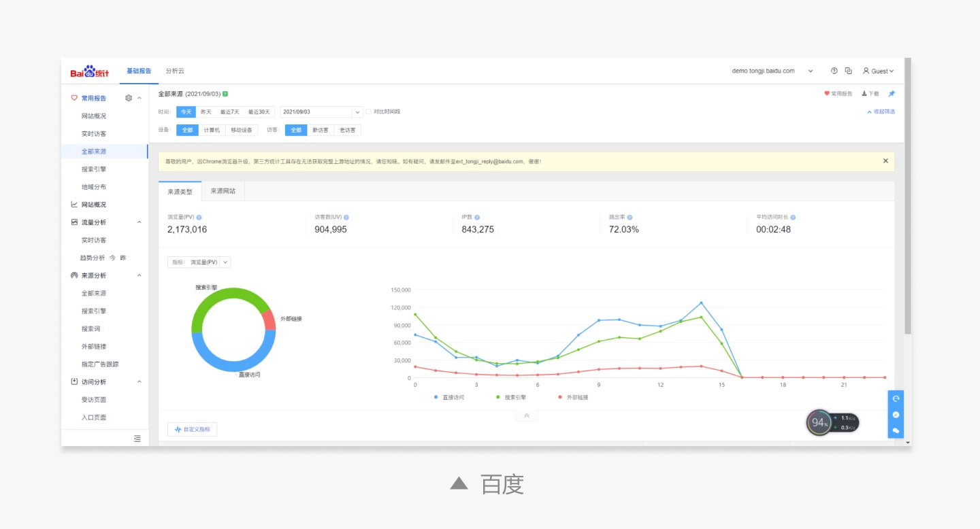Collapse the sidebar with bottom menu icon
The image size is (980, 529).
137,439
